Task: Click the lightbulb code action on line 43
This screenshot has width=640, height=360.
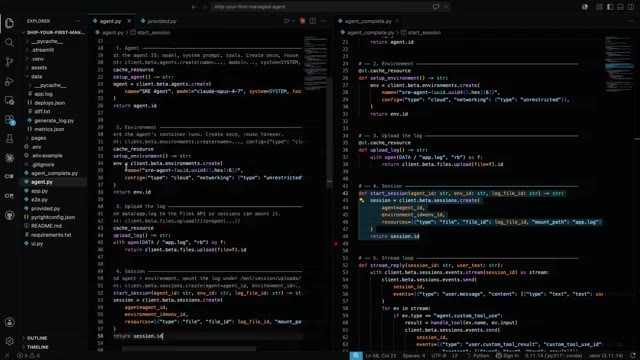Action: click(x=362, y=200)
